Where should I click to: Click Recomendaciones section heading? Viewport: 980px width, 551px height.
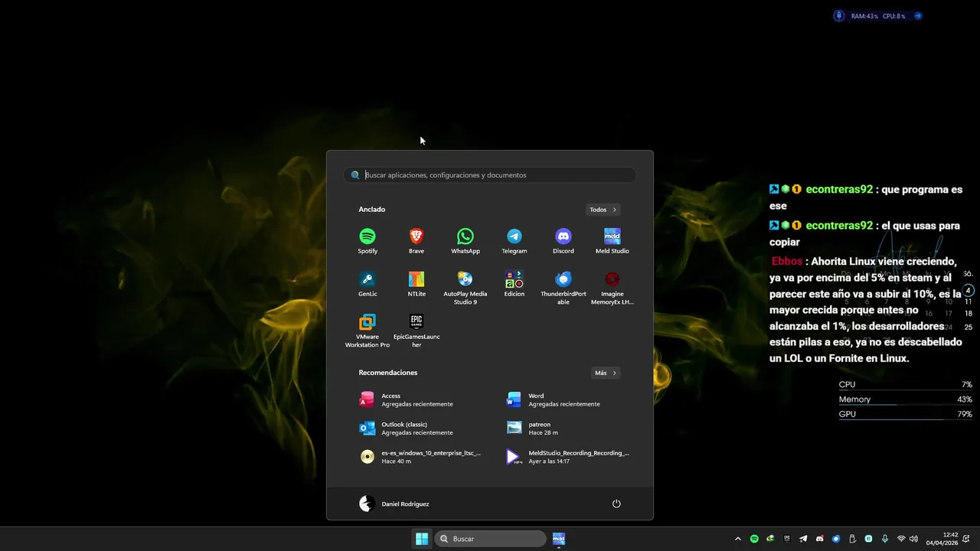(x=388, y=373)
